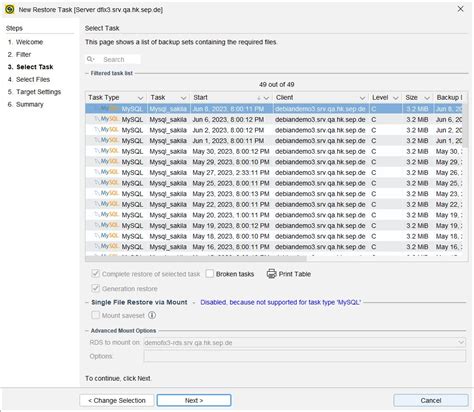
Task: Select step 3. Select Task
Action: click(30, 67)
